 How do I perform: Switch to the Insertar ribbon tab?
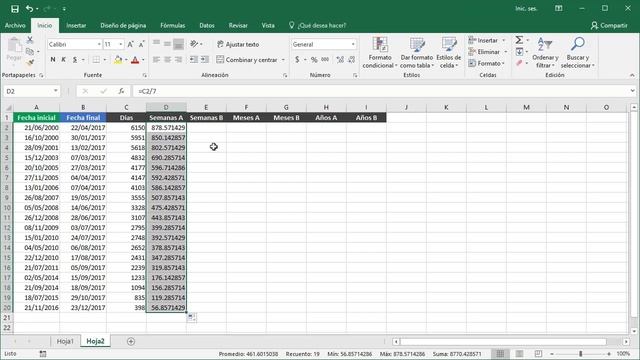click(76, 25)
